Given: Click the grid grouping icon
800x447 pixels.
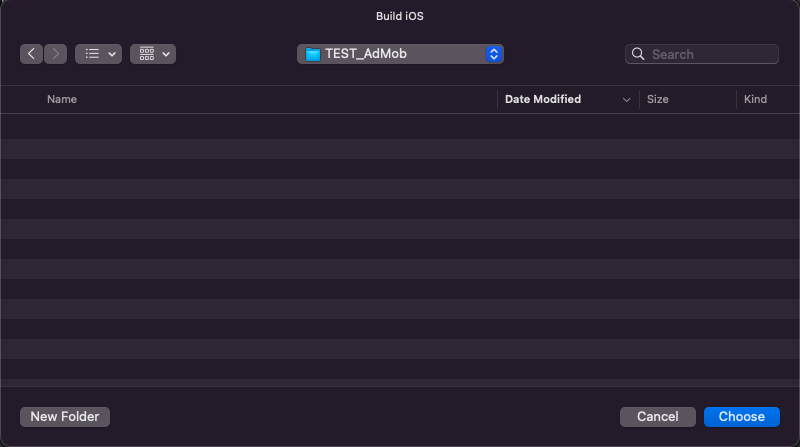Looking at the screenshot, I should 146,54.
